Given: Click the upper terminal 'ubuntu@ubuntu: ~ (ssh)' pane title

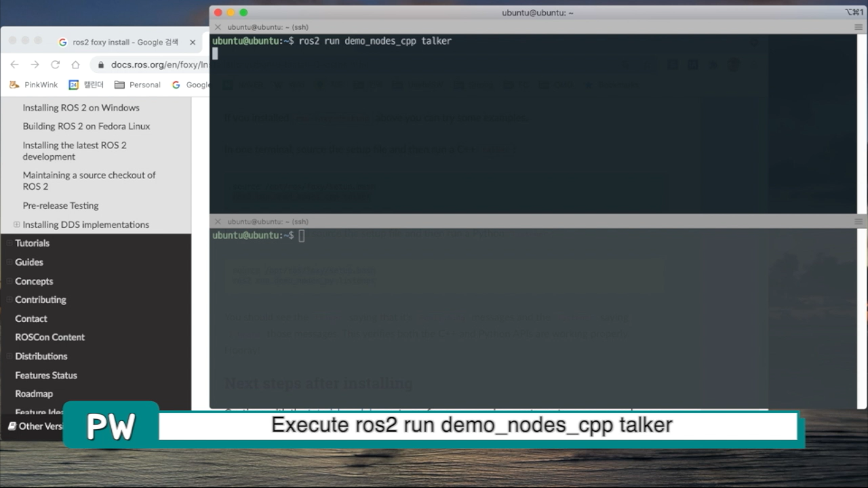Looking at the screenshot, I should pos(268,27).
